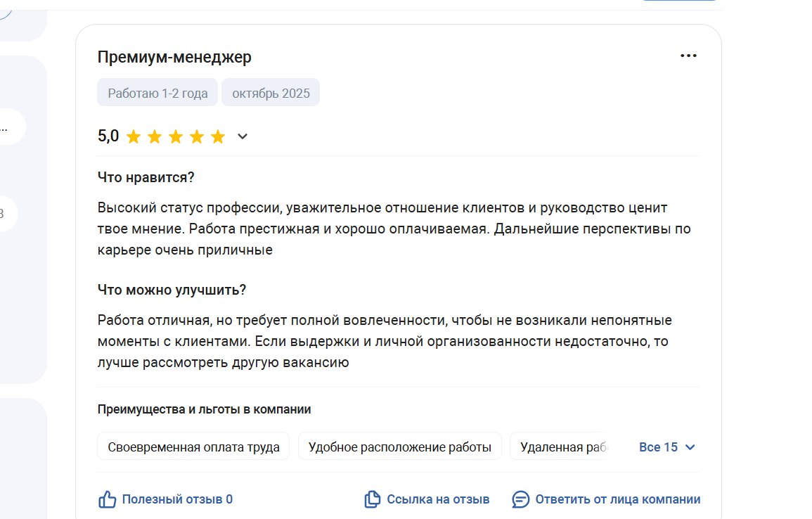Click Ответить от лица компании
This screenshot has height=519, width=812.
pyautogui.click(x=618, y=499)
